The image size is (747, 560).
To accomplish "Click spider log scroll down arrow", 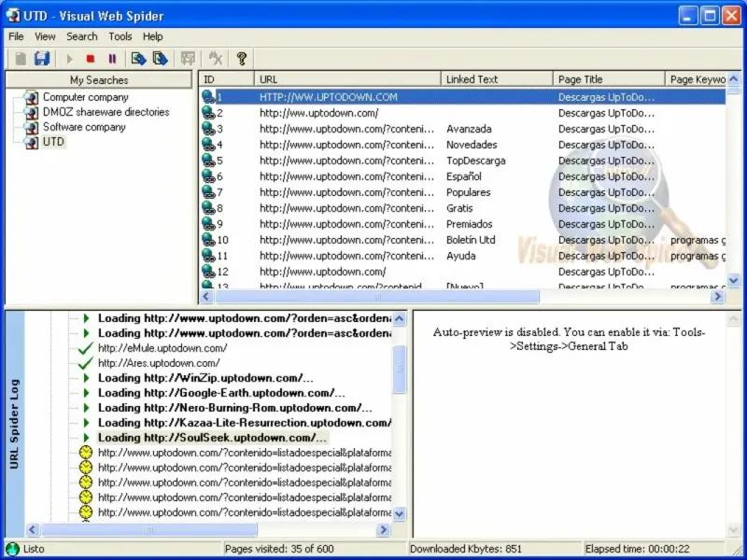I will coord(400,513).
